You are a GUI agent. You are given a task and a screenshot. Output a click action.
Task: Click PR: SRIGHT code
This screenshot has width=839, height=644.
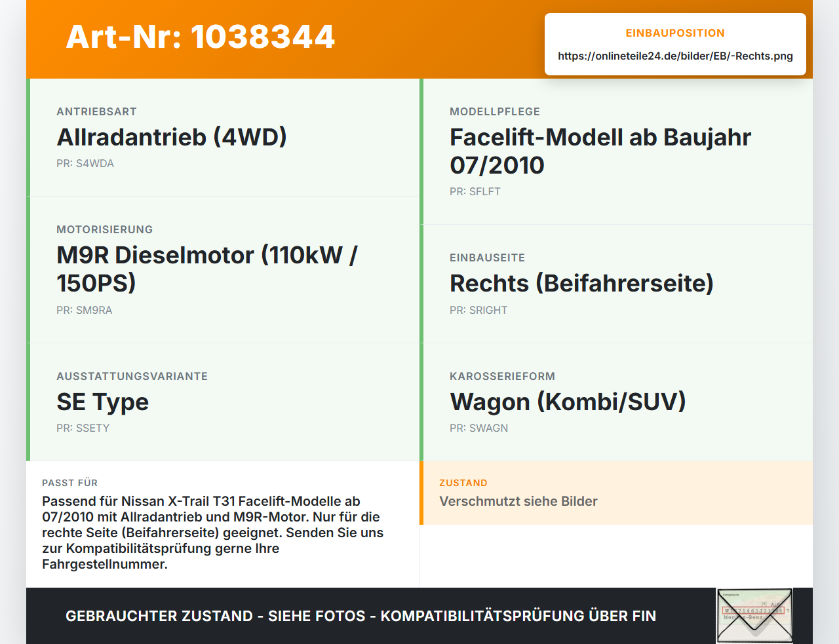[478, 310]
